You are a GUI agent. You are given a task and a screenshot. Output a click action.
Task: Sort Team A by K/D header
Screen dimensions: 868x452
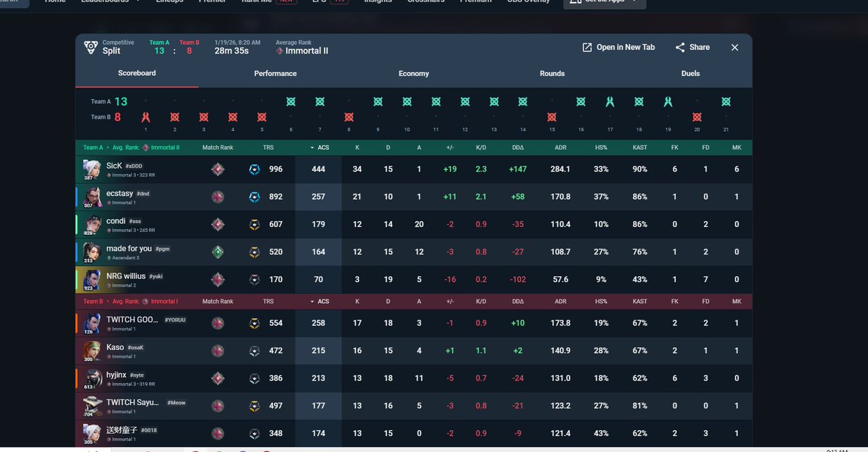[x=481, y=148]
